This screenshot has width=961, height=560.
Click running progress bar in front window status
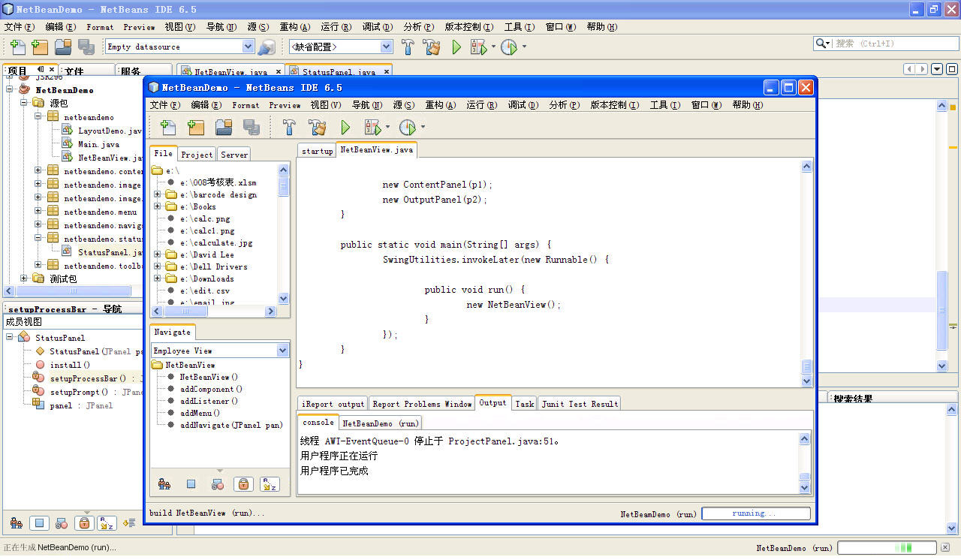pyautogui.click(x=756, y=513)
